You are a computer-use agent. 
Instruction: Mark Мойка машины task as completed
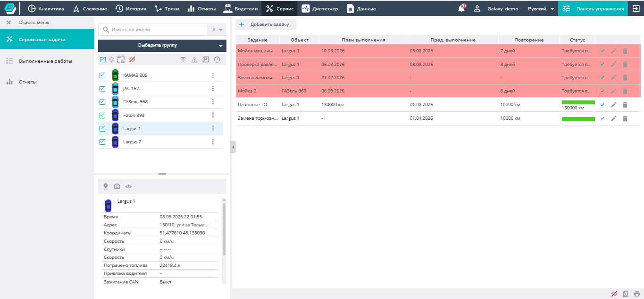click(x=602, y=51)
